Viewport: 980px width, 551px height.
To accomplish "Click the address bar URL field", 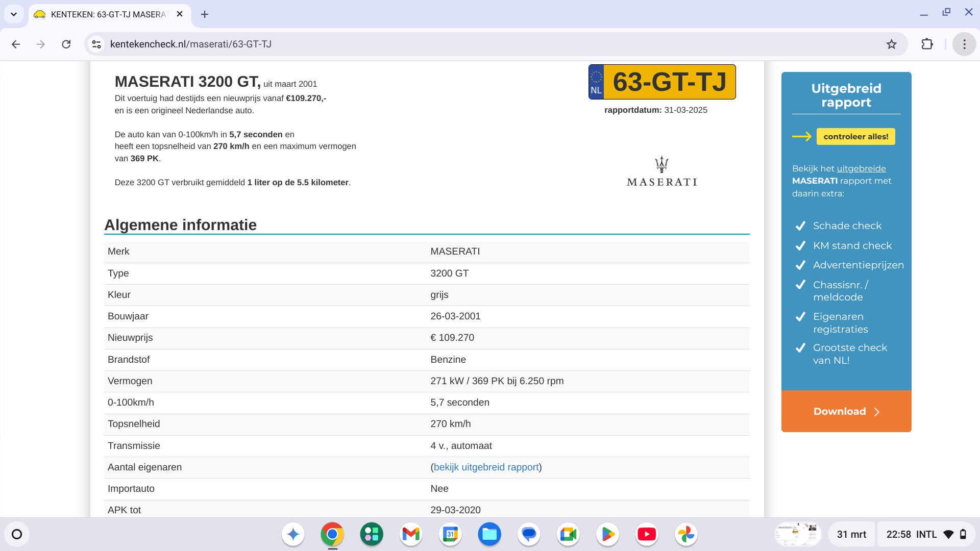I will pos(495,44).
